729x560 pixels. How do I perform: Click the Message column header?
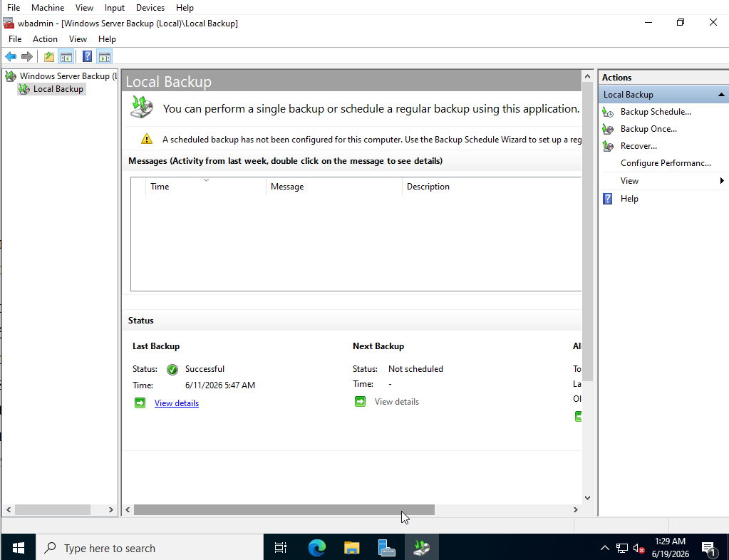(334, 187)
